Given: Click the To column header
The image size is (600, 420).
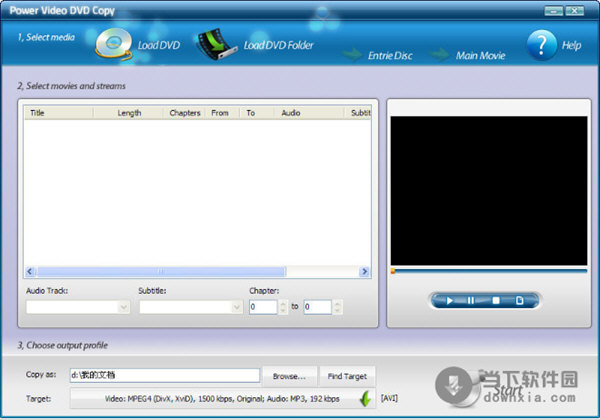Looking at the screenshot, I should coord(257,113).
